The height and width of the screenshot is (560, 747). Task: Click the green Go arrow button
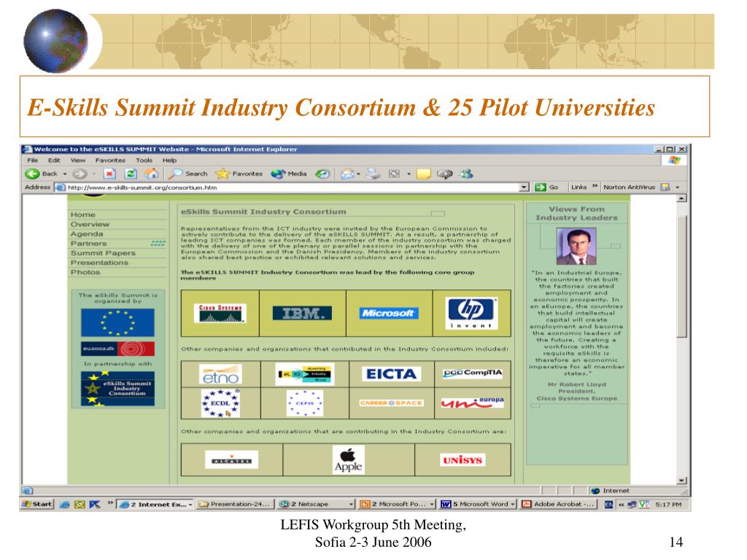541,187
